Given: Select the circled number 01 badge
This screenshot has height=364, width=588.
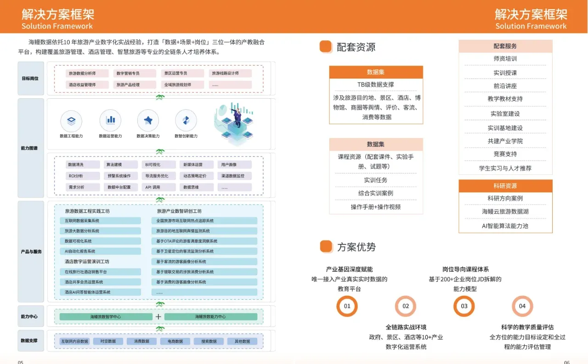Looking at the screenshot, I should point(347,306).
